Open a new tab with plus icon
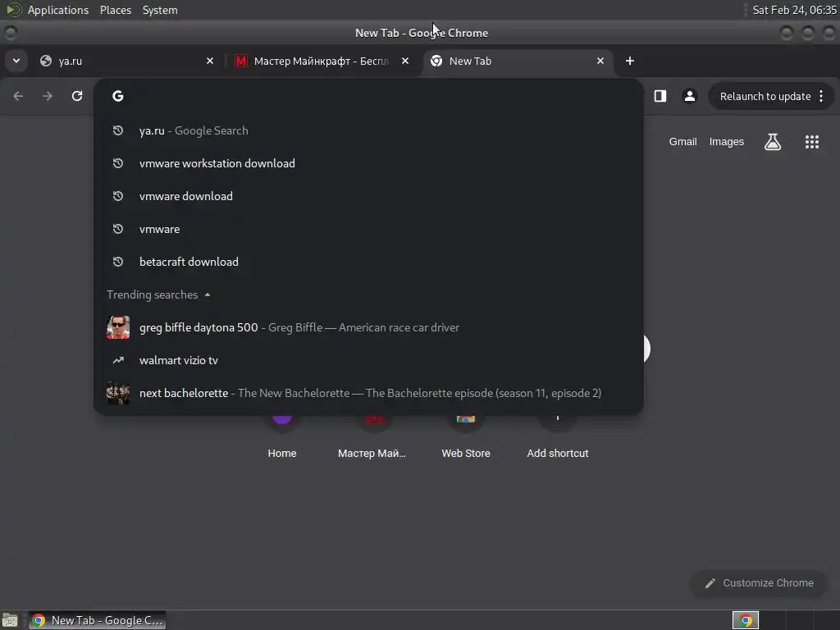The width and height of the screenshot is (840, 630). (x=630, y=61)
